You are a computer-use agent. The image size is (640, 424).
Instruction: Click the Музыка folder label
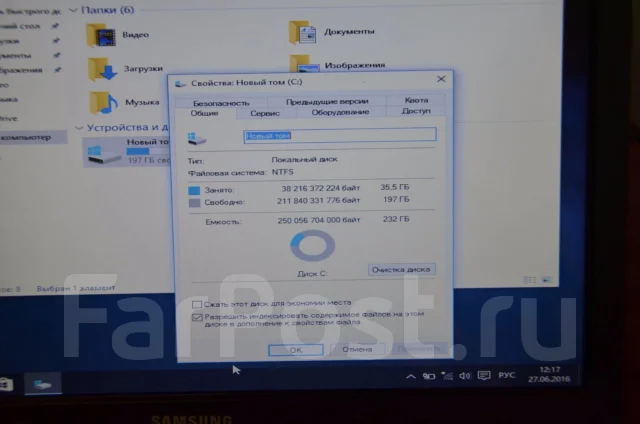142,102
